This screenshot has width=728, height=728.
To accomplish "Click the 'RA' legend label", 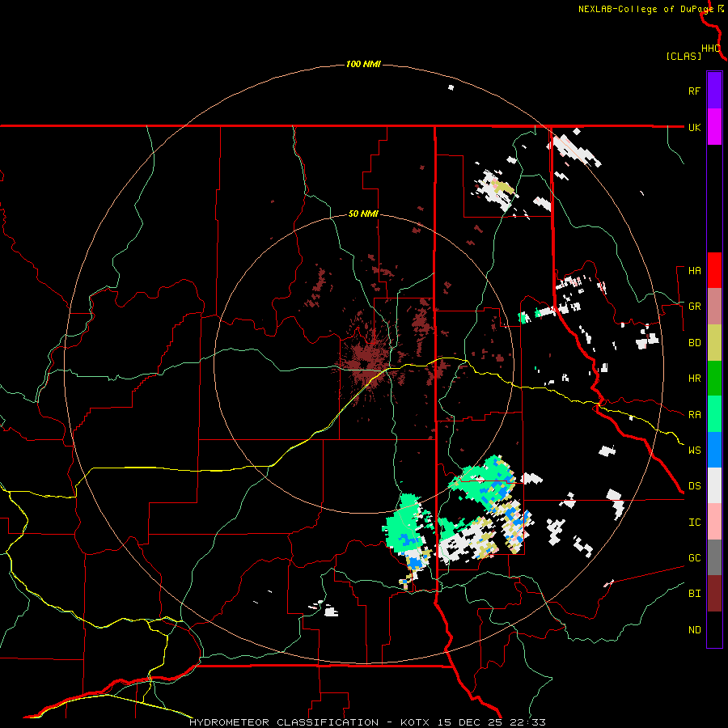I will [695, 415].
